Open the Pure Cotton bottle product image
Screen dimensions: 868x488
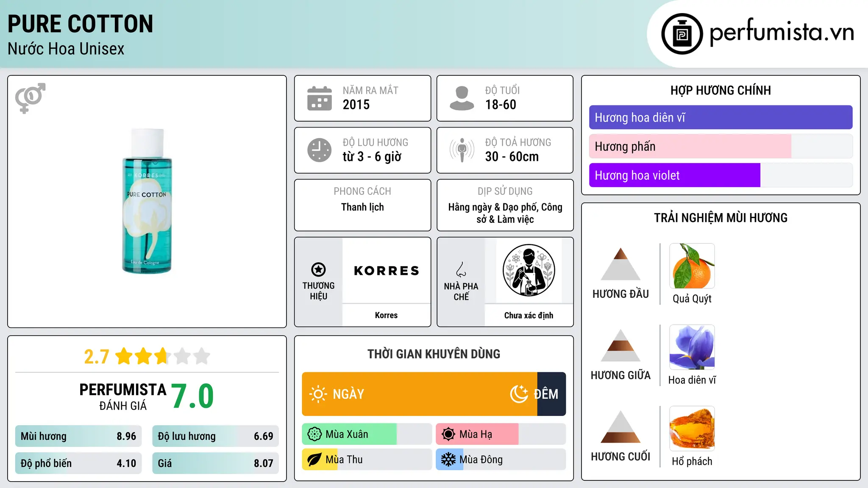pyautogui.click(x=147, y=201)
